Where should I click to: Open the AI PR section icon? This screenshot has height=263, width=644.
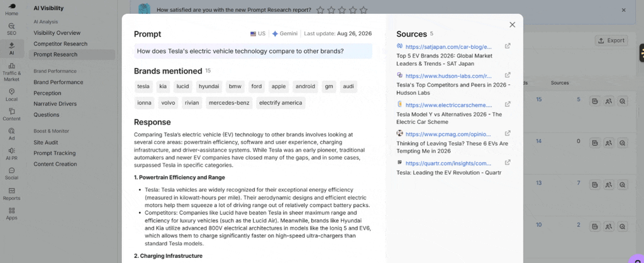(x=11, y=154)
